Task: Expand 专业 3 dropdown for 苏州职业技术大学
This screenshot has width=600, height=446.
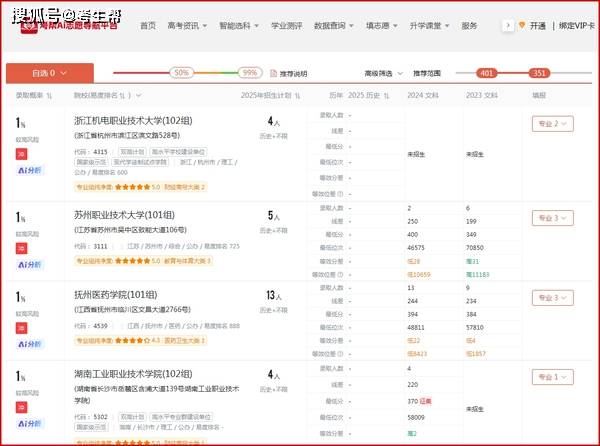Action: (x=551, y=217)
